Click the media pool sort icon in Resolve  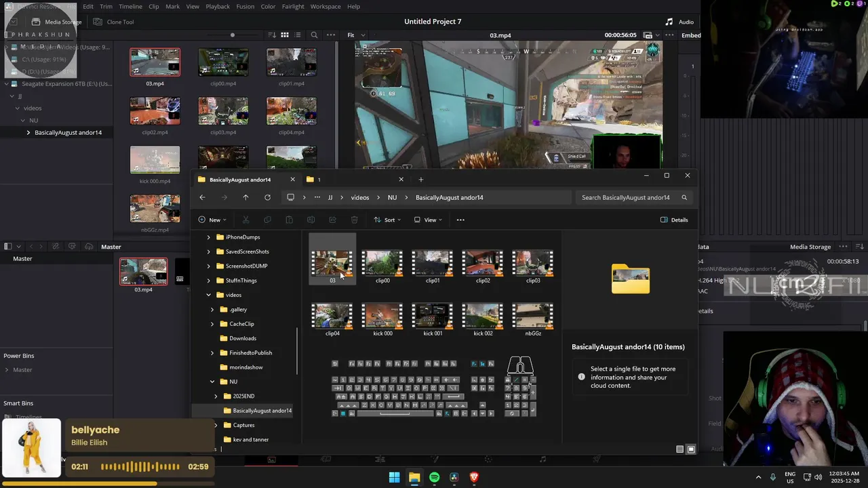[x=272, y=35]
